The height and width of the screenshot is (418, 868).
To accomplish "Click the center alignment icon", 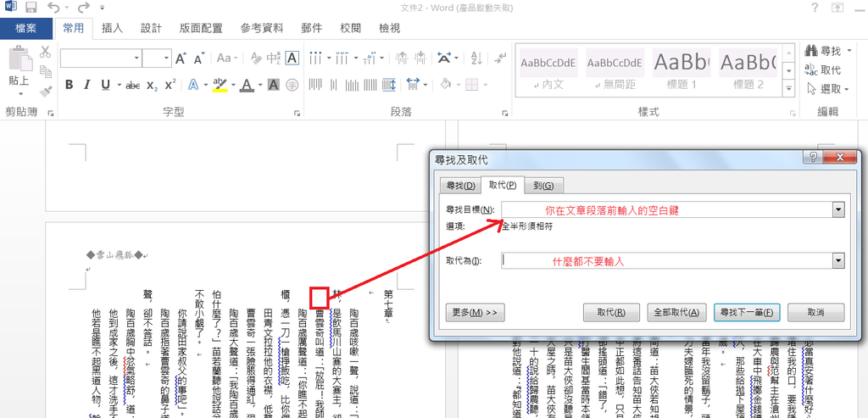I will 334,85.
